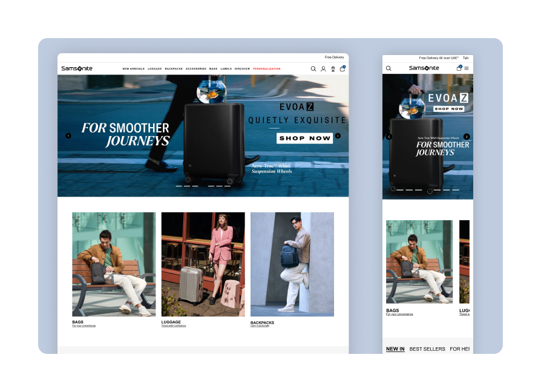This screenshot has width=541, height=392.
Task: Open the Personalization menu item
Action: point(266,68)
